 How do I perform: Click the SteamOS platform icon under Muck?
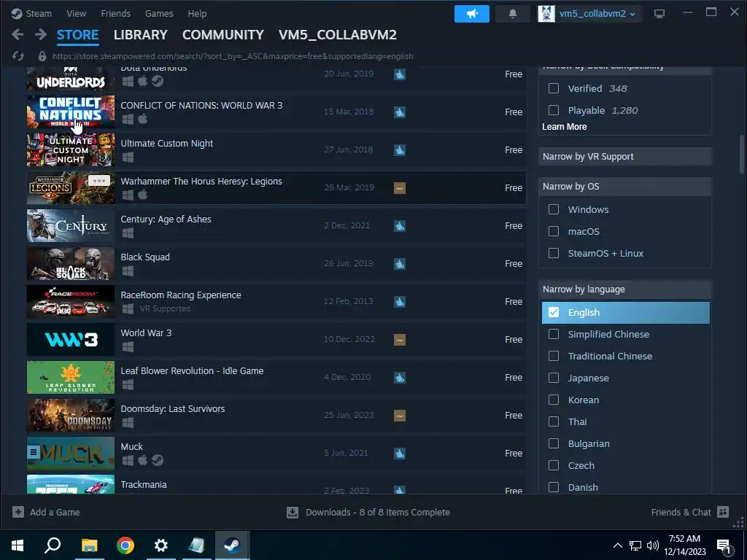(158, 460)
